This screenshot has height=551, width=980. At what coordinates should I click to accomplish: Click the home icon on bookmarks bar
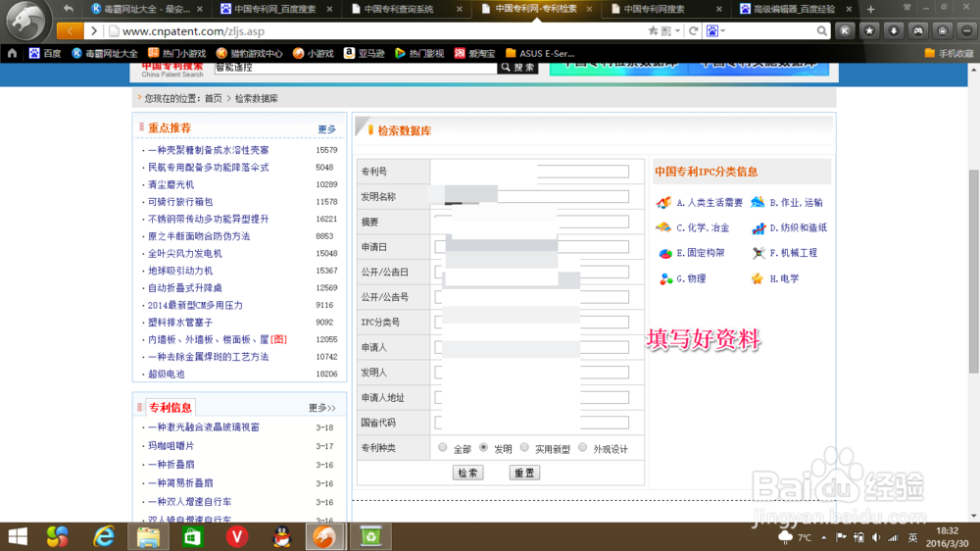click(x=12, y=53)
